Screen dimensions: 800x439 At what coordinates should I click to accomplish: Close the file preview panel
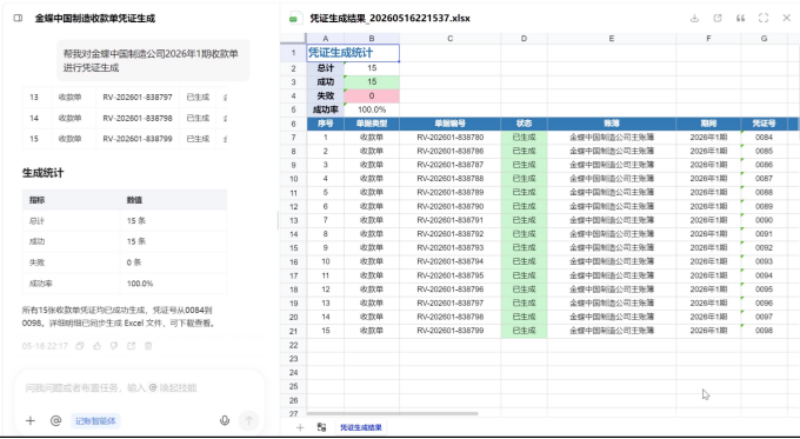[x=786, y=18]
